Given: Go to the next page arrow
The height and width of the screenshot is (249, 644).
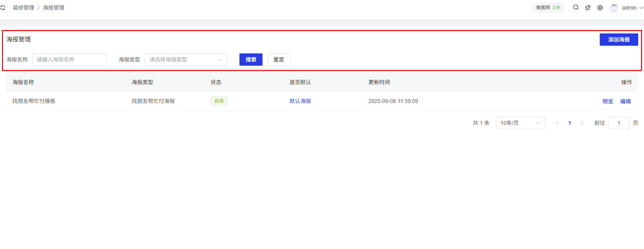Looking at the screenshot, I should [x=582, y=123].
